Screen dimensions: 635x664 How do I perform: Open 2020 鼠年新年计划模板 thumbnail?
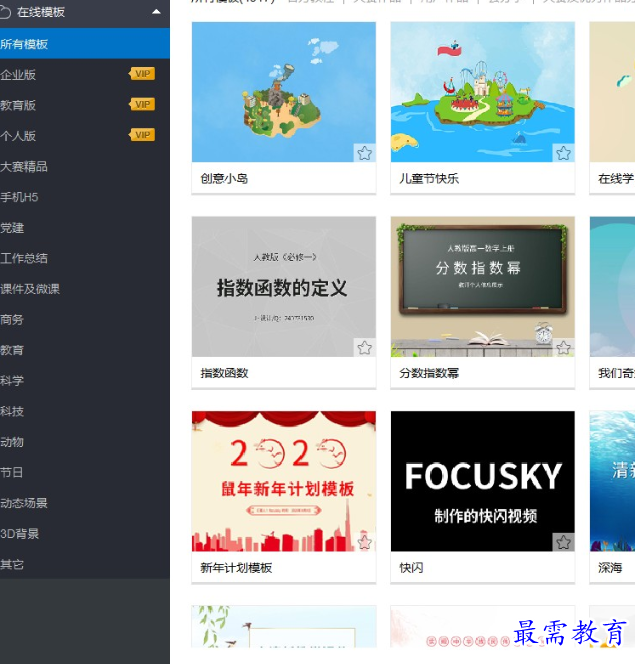(284, 481)
